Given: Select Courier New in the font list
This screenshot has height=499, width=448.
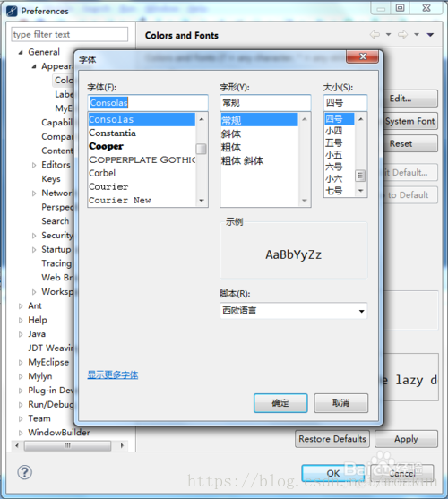Looking at the screenshot, I should tap(142, 200).
